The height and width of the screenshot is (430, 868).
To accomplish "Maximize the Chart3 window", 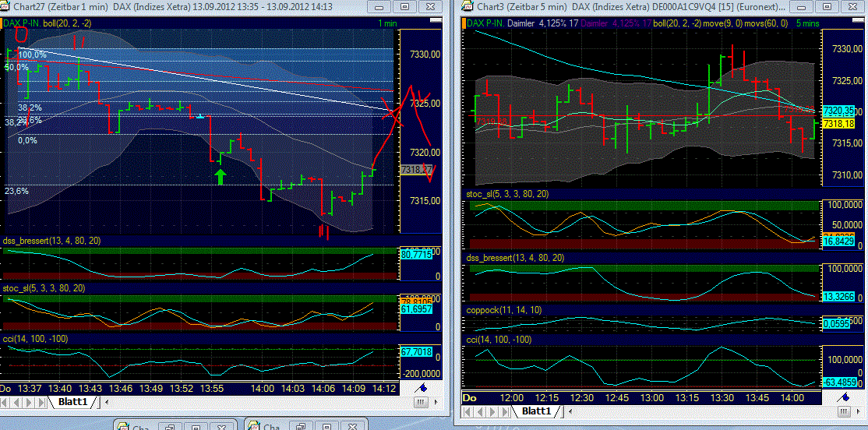I will point(827,7).
